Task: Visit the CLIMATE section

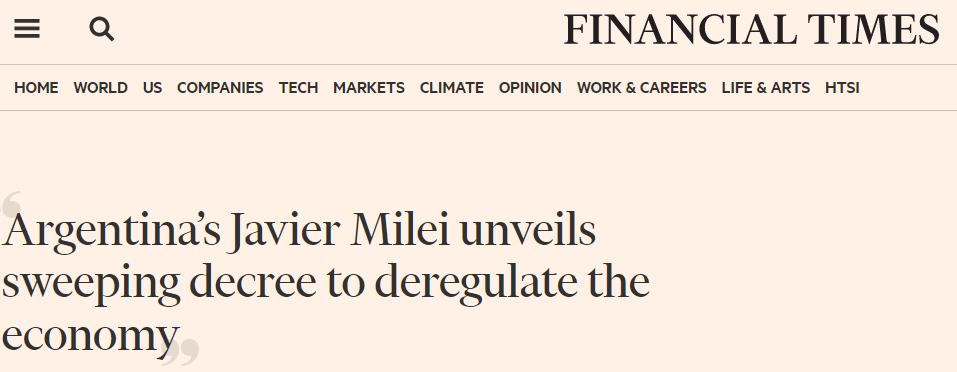Action: pos(452,88)
